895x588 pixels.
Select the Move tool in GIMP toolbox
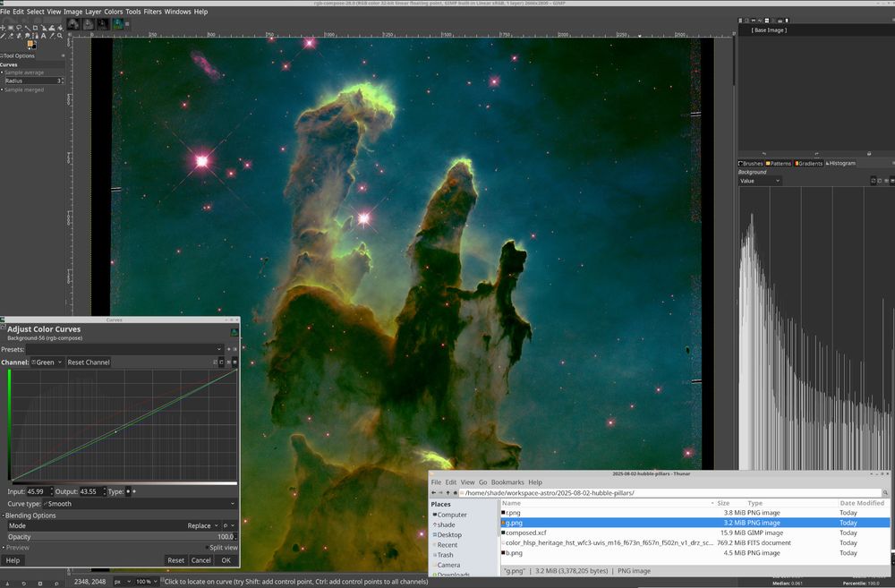(3, 28)
